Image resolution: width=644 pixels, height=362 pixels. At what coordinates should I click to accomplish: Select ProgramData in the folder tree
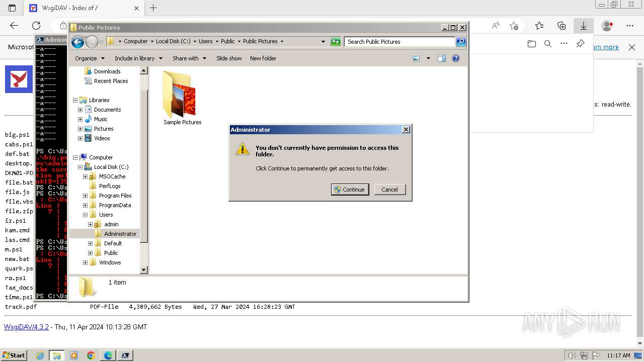click(115, 205)
